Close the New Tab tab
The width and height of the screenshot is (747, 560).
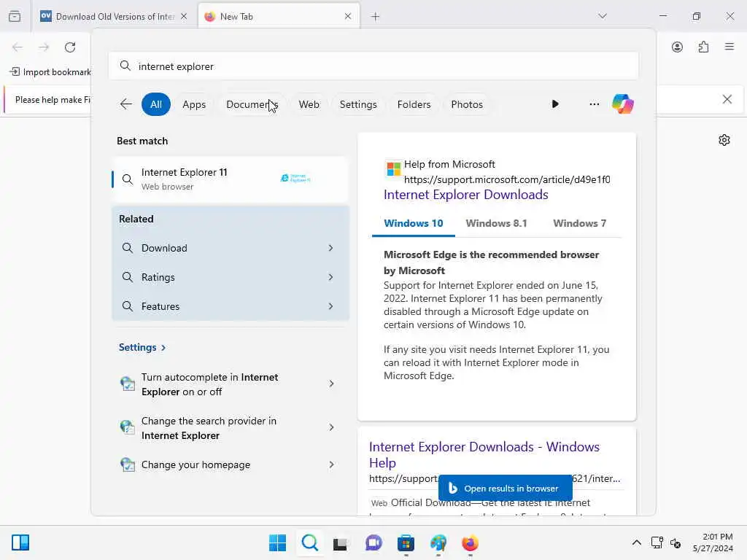[x=348, y=16]
